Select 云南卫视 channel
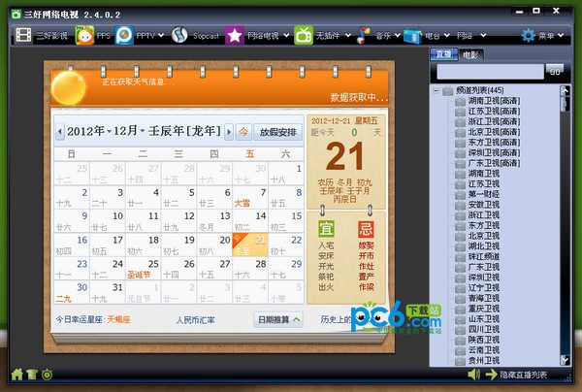The height and width of the screenshot is (392, 582). click(484, 350)
